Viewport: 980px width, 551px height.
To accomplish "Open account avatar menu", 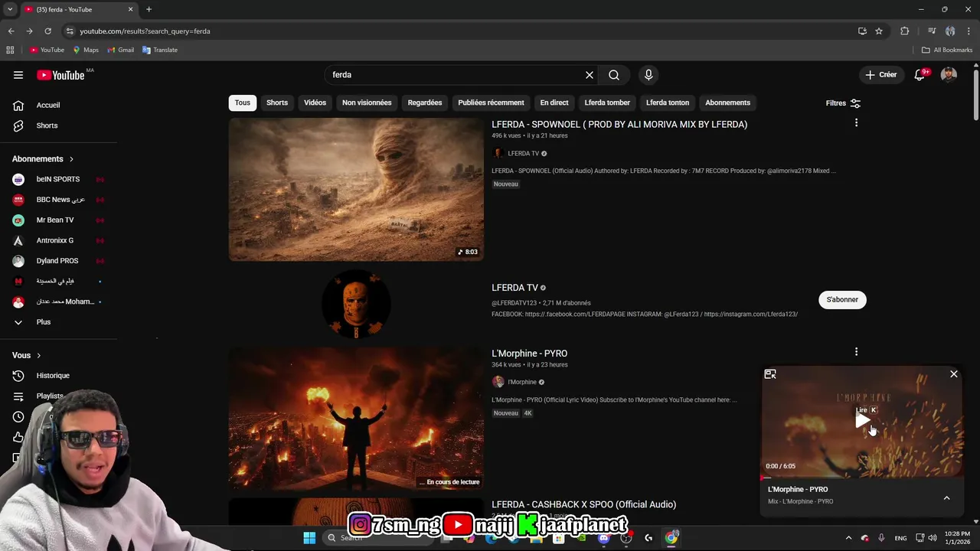I will [x=949, y=75].
